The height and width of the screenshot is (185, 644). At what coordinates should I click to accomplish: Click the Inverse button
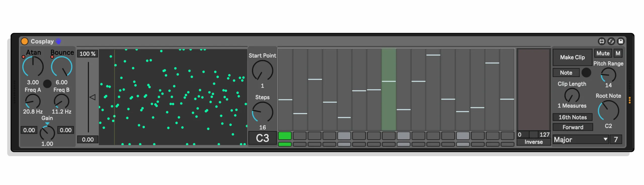[533, 142]
